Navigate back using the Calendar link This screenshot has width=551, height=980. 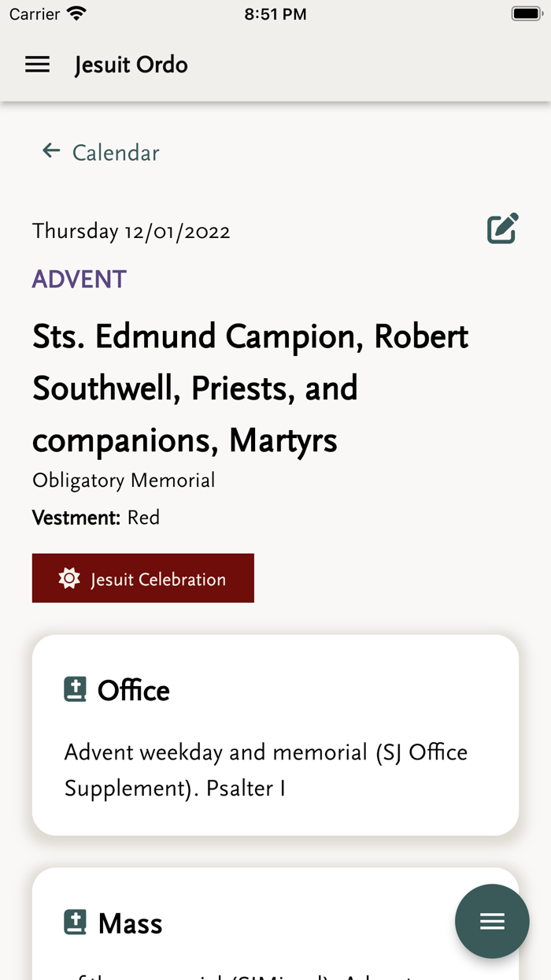pos(115,153)
